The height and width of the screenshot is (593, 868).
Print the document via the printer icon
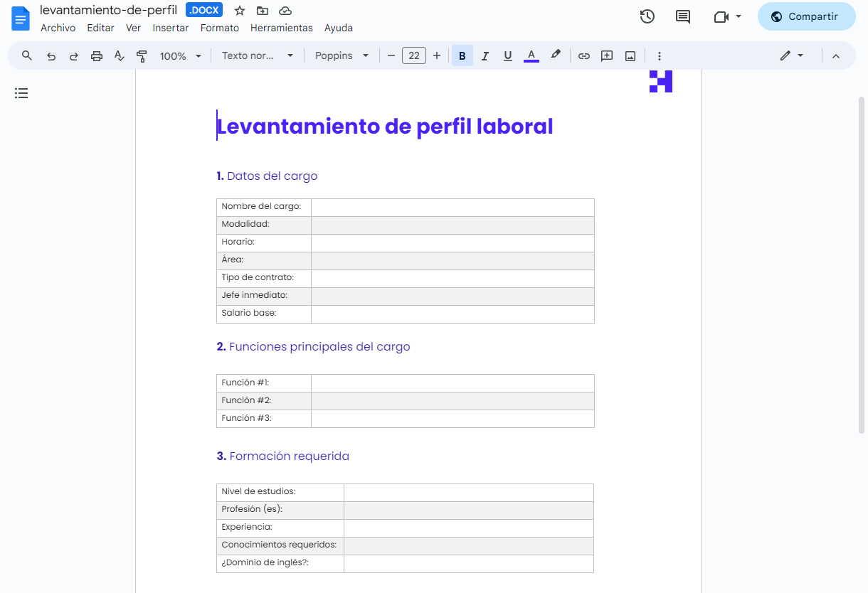(96, 55)
